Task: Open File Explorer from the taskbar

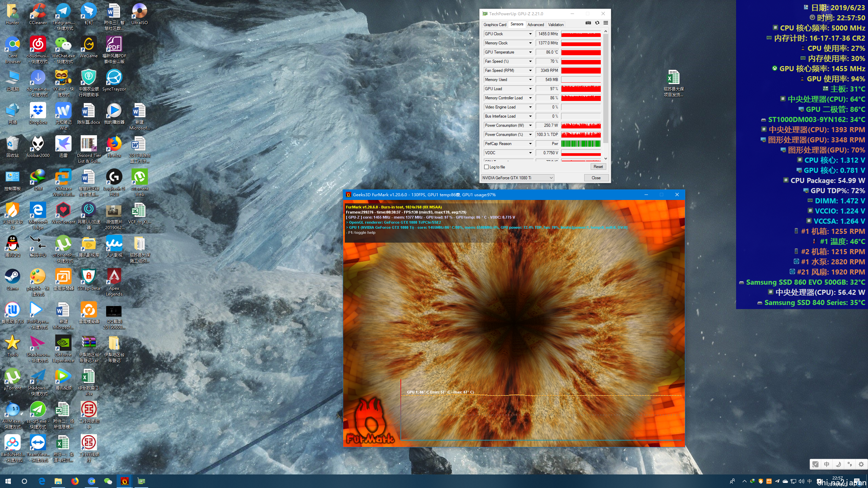Action: [58, 481]
